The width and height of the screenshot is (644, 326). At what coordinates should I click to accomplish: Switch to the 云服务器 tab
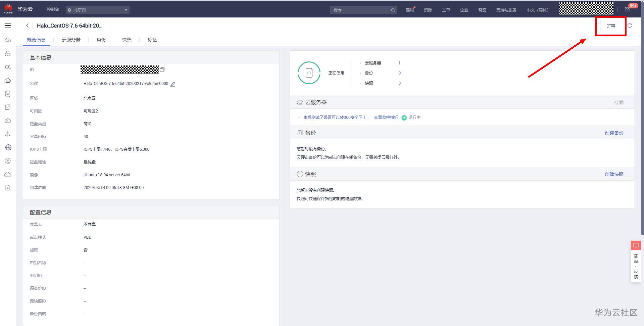[71, 40]
